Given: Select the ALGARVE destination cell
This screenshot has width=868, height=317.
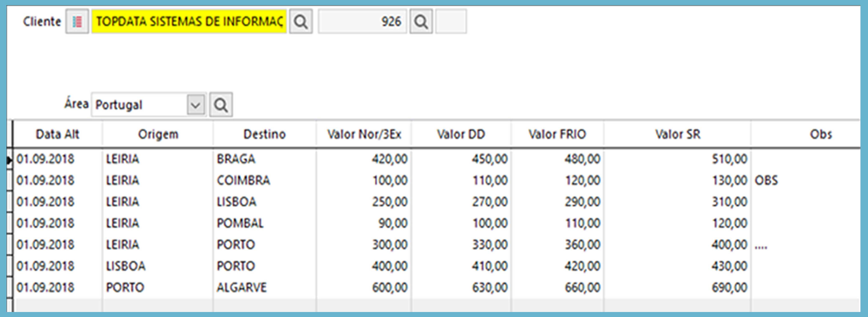Looking at the screenshot, I should tap(265, 287).
